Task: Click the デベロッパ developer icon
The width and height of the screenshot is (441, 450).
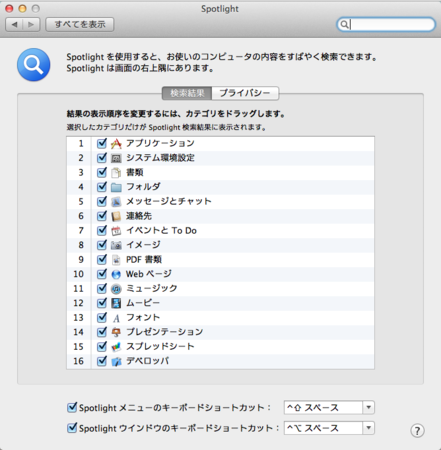Action: click(116, 361)
